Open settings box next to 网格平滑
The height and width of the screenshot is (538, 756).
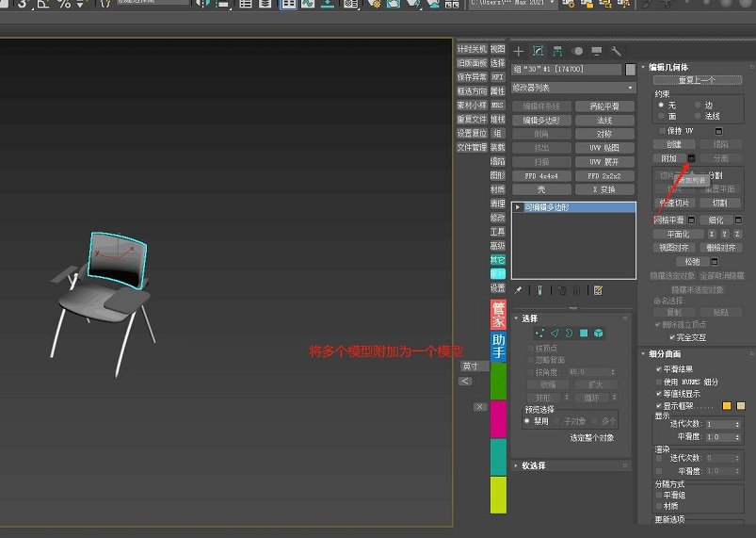[x=691, y=220]
